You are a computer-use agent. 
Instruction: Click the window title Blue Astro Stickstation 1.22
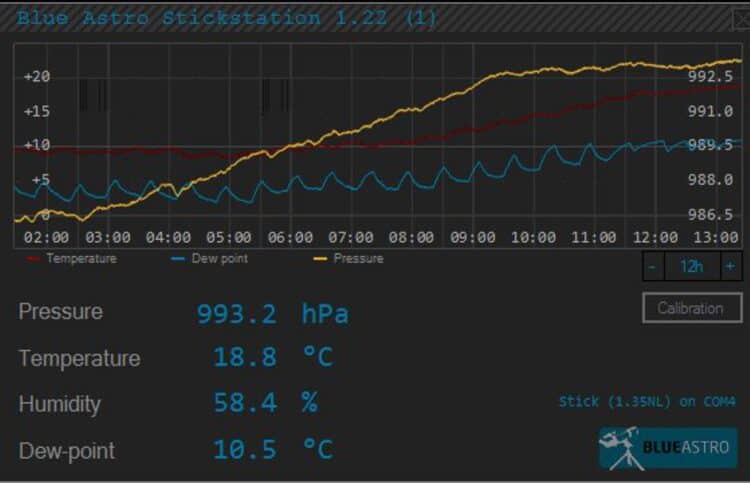tap(226, 18)
